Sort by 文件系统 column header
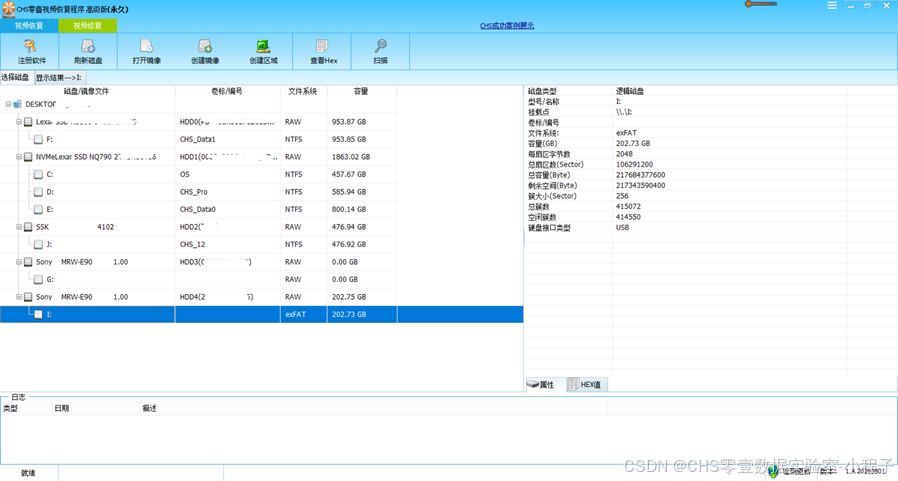898x481 pixels. click(303, 91)
